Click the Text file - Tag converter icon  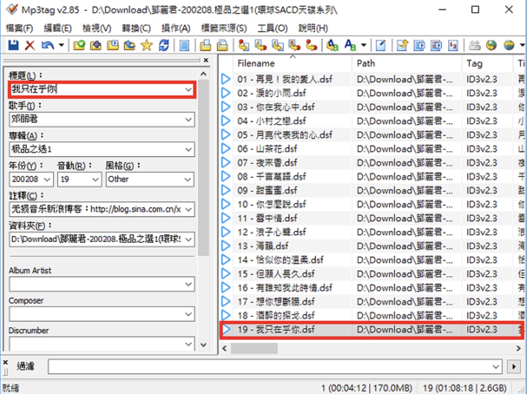[294, 45]
